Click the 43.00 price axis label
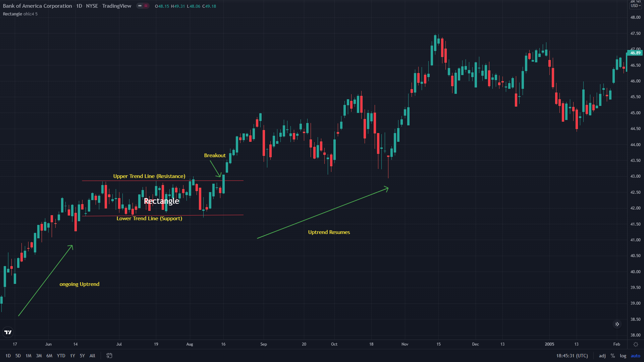 point(635,176)
